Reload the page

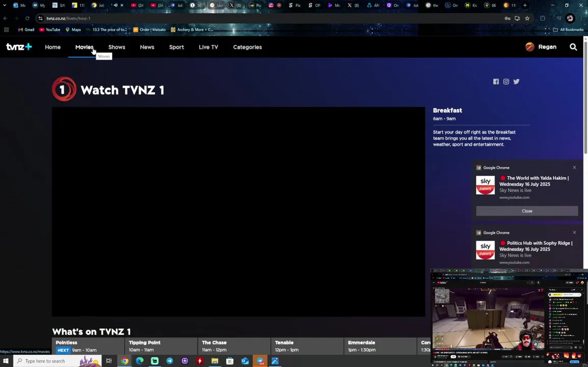click(x=27, y=18)
